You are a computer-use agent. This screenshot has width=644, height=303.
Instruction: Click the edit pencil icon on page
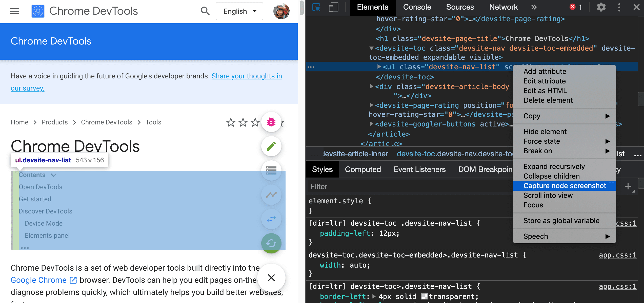tap(271, 147)
